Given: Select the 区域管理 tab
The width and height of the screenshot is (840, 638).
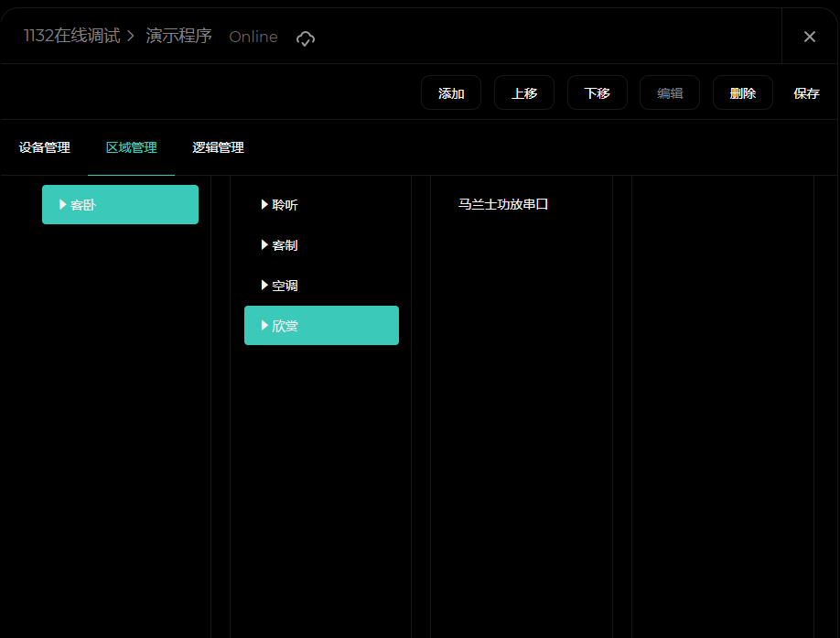Looking at the screenshot, I should pyautogui.click(x=131, y=147).
